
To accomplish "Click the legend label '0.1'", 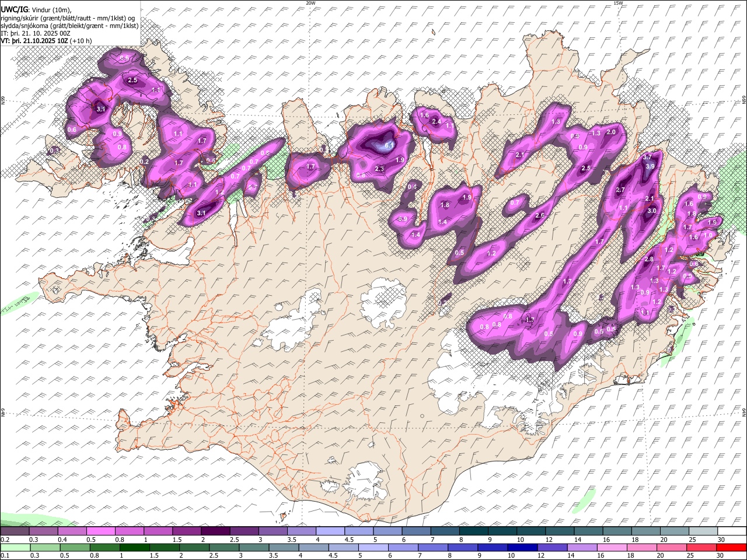I will 4,555.
